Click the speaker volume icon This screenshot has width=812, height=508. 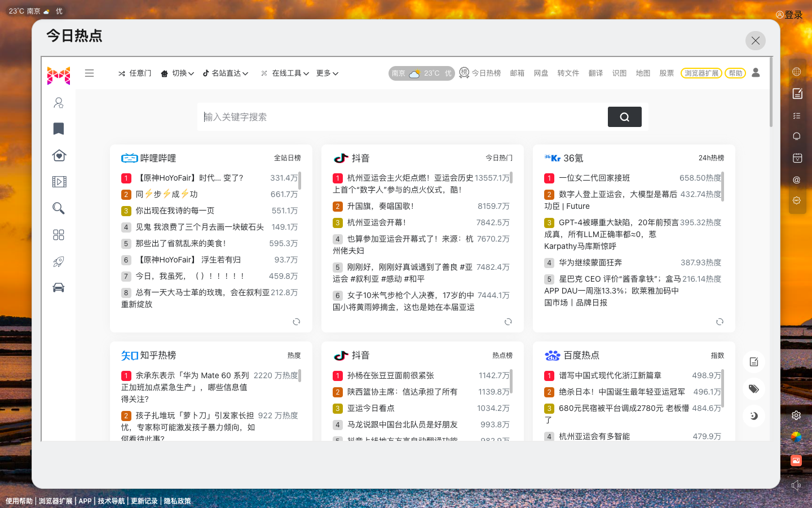pyautogui.click(x=796, y=485)
